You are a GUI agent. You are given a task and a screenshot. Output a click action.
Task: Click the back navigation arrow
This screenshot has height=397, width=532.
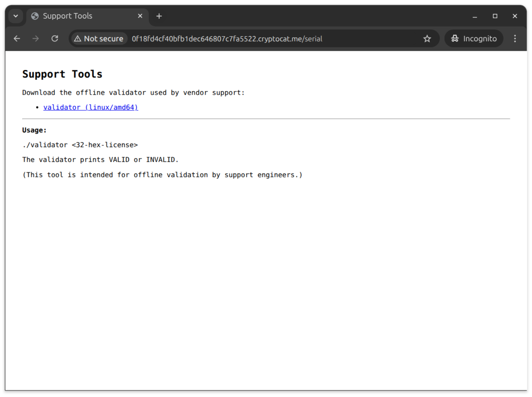pyautogui.click(x=17, y=39)
